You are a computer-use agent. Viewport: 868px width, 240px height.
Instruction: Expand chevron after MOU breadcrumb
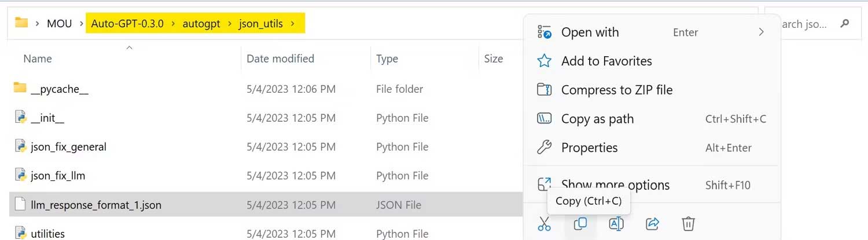(81, 24)
